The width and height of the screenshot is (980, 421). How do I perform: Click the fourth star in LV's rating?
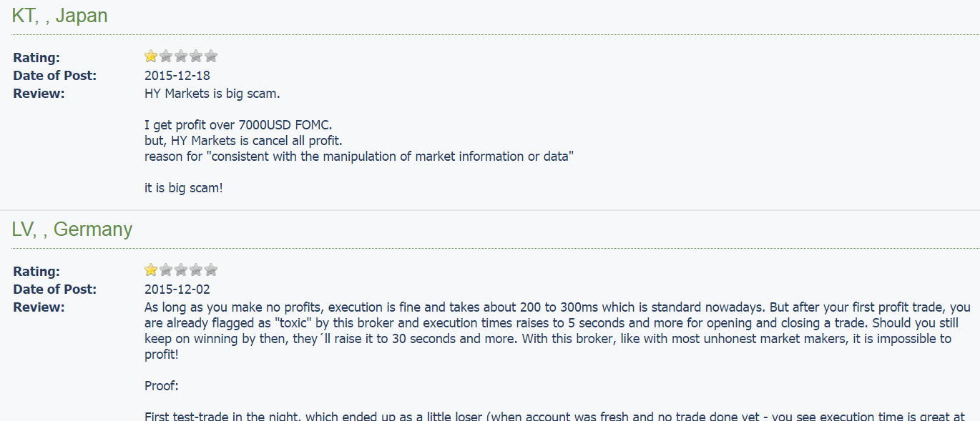pyautogui.click(x=196, y=270)
